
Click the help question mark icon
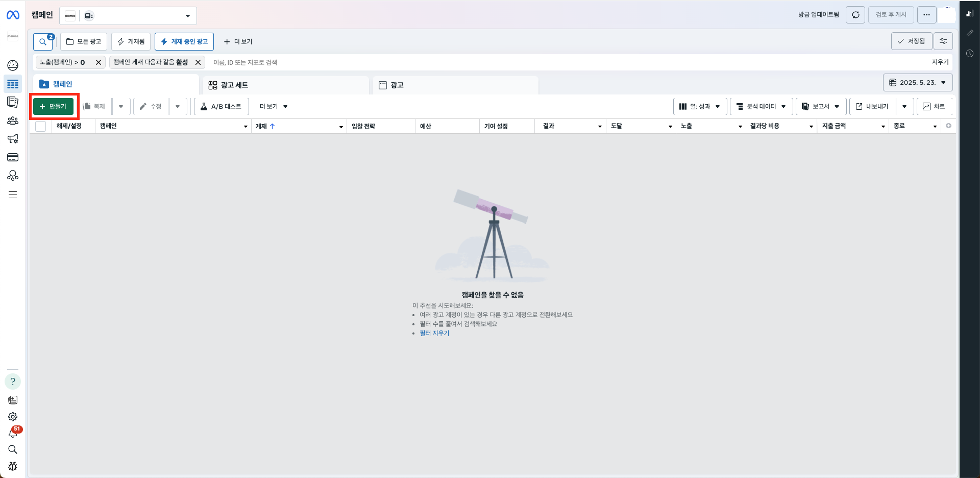[x=13, y=381]
